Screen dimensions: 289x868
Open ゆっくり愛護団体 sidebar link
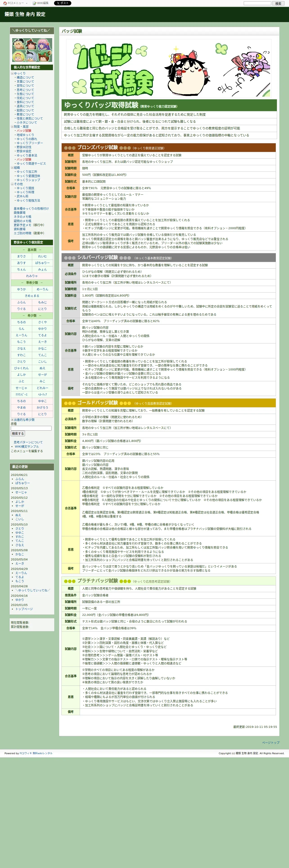28,176
